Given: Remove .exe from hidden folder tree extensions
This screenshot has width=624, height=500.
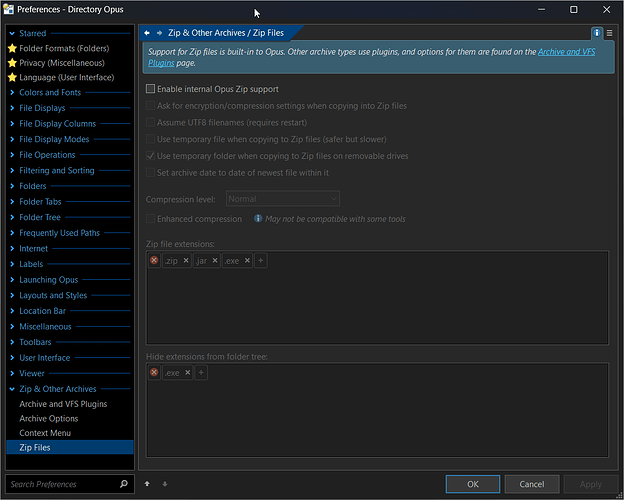Looking at the screenshot, I should (187, 373).
